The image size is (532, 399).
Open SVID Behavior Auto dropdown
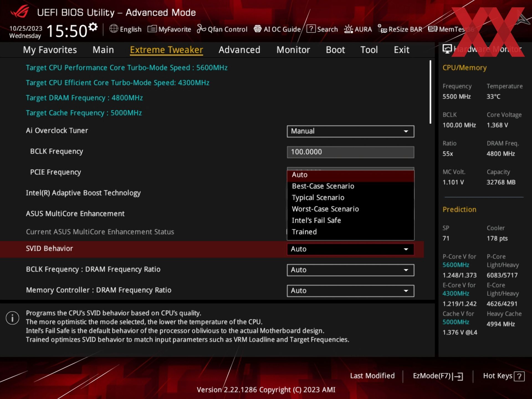[351, 249]
